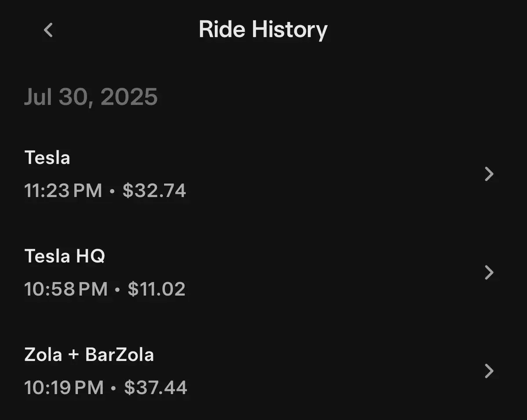The height and width of the screenshot is (420, 527).
Task: Click the $32.74 fare amount
Action: 154,191
